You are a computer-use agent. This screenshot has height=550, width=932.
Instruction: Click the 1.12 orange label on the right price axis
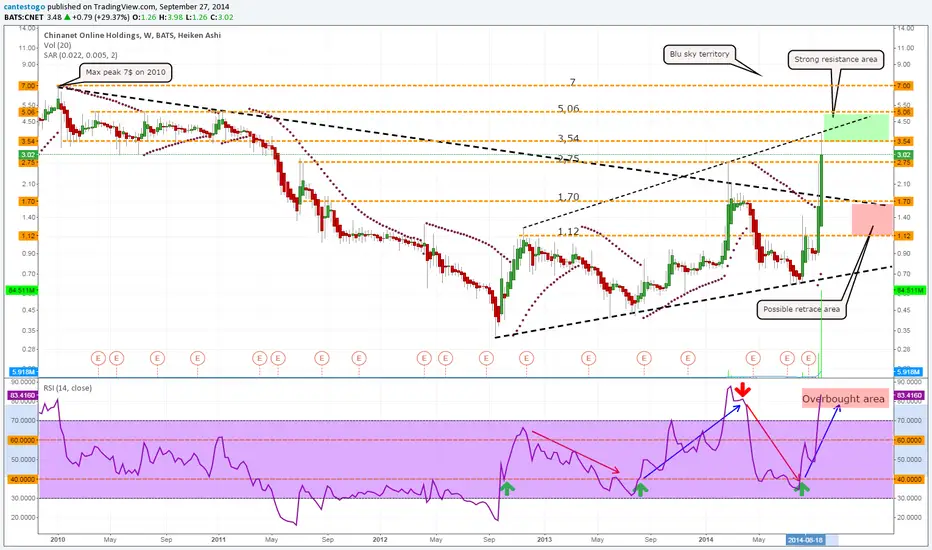click(x=903, y=235)
